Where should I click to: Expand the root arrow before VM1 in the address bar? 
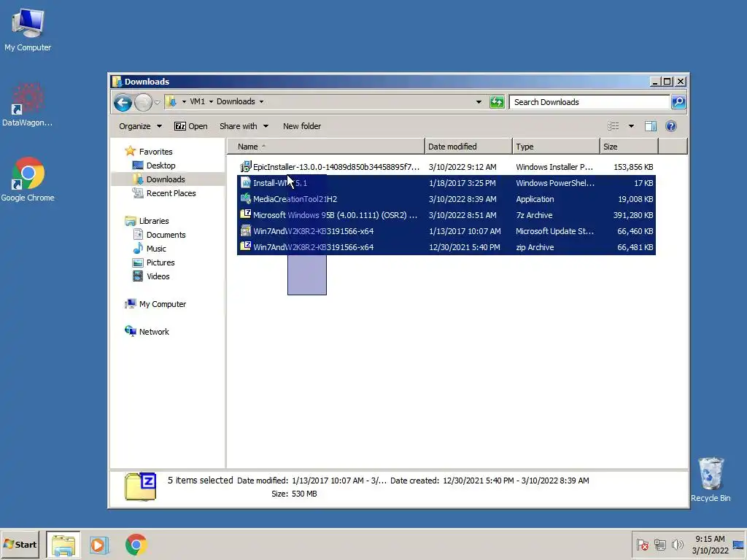184,102
